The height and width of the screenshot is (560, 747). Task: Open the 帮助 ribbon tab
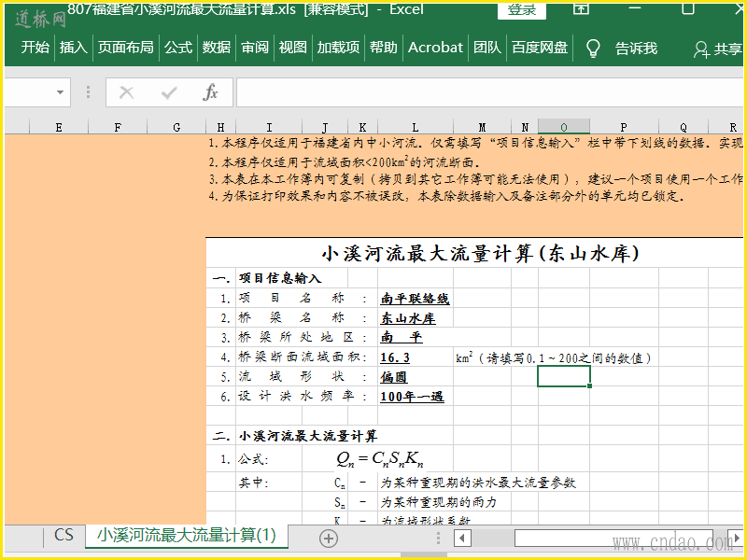[x=383, y=48]
